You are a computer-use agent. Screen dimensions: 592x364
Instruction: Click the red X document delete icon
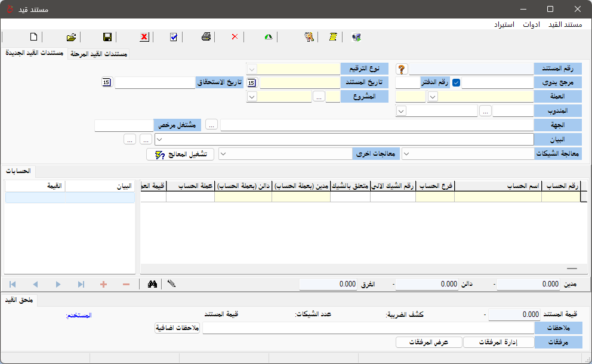tap(144, 37)
